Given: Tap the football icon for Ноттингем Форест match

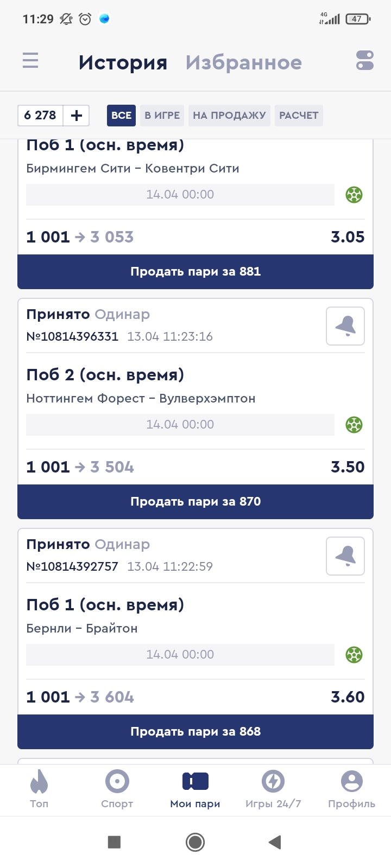Looking at the screenshot, I should pyautogui.click(x=354, y=425).
